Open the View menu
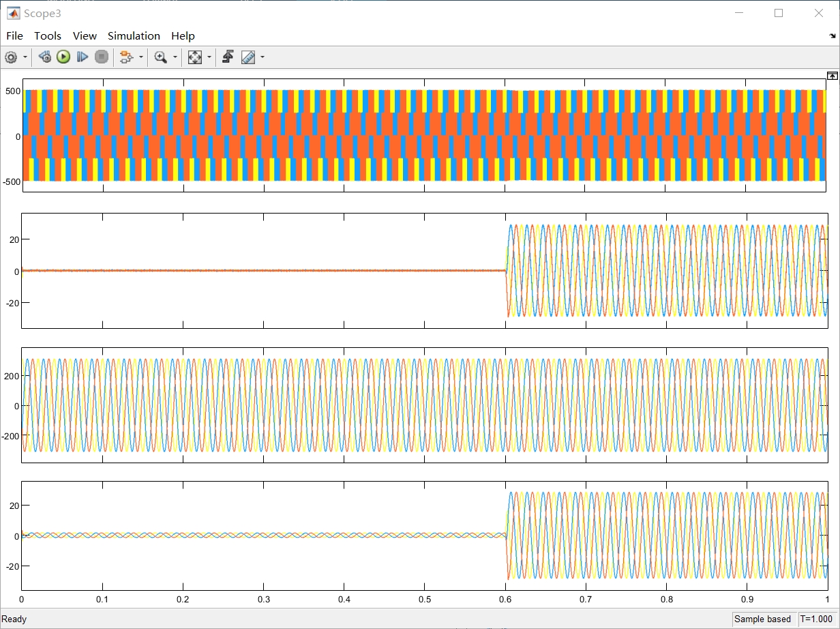The image size is (840, 629). click(85, 35)
